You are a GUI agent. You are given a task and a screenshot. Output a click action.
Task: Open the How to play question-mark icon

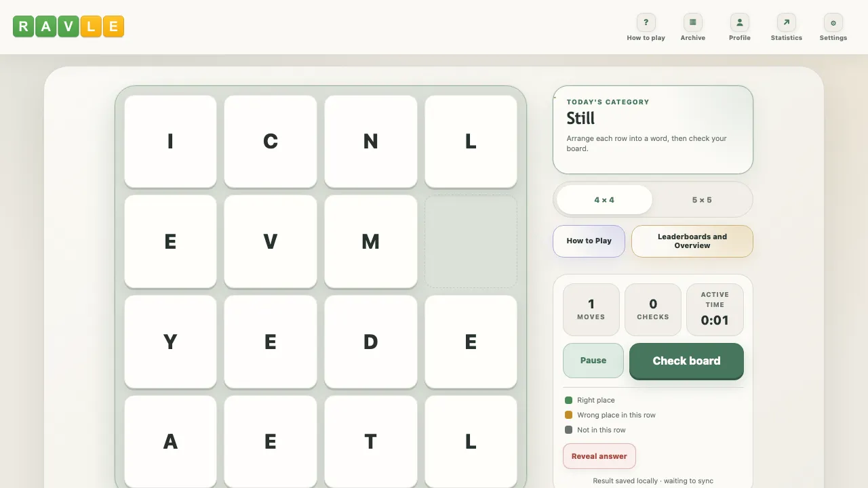646,22
